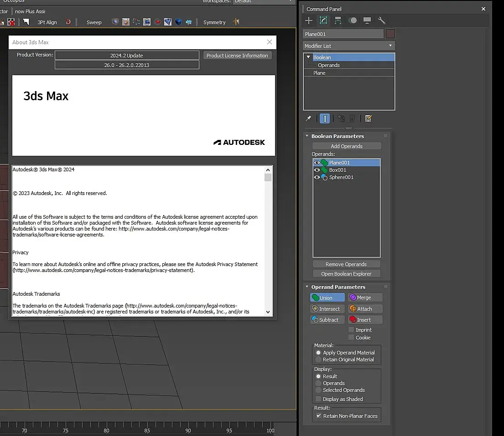Uncheck Retain Non-Planar Faces
504x436 pixels.
coord(319,416)
